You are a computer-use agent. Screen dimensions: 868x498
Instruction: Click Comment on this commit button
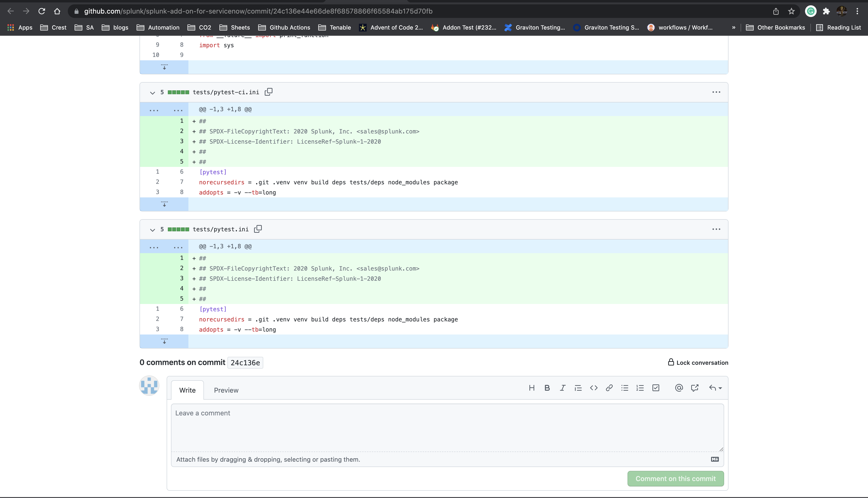[x=675, y=479]
